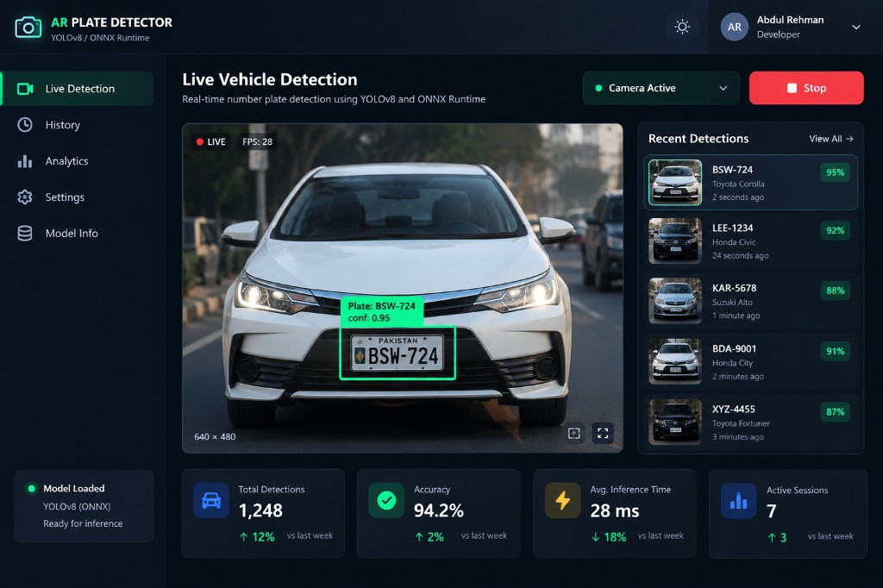Click the LEE-1234 Honda Civic thumbnail

[x=675, y=241]
